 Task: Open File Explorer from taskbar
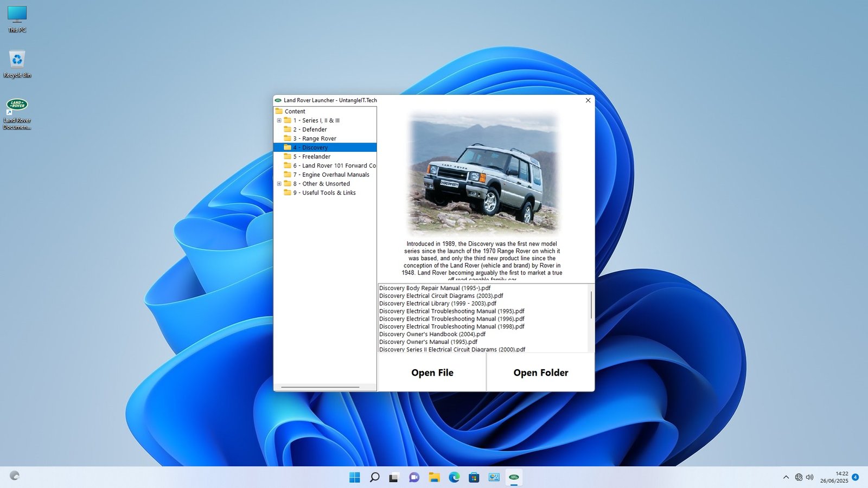(434, 477)
